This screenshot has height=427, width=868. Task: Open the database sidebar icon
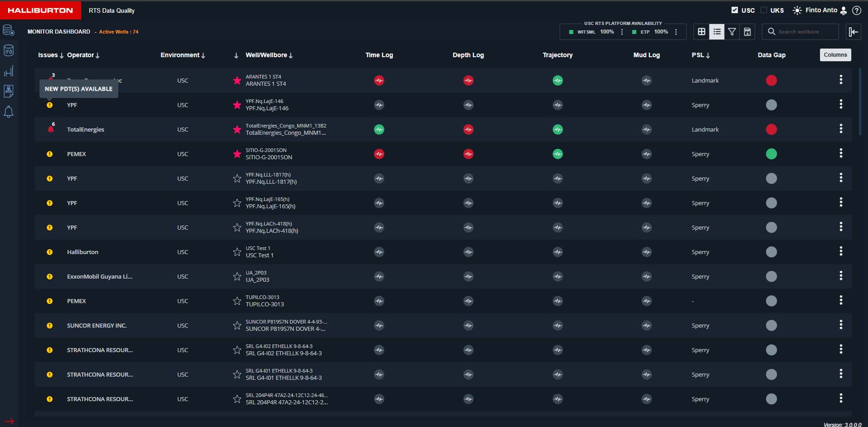[x=9, y=30]
